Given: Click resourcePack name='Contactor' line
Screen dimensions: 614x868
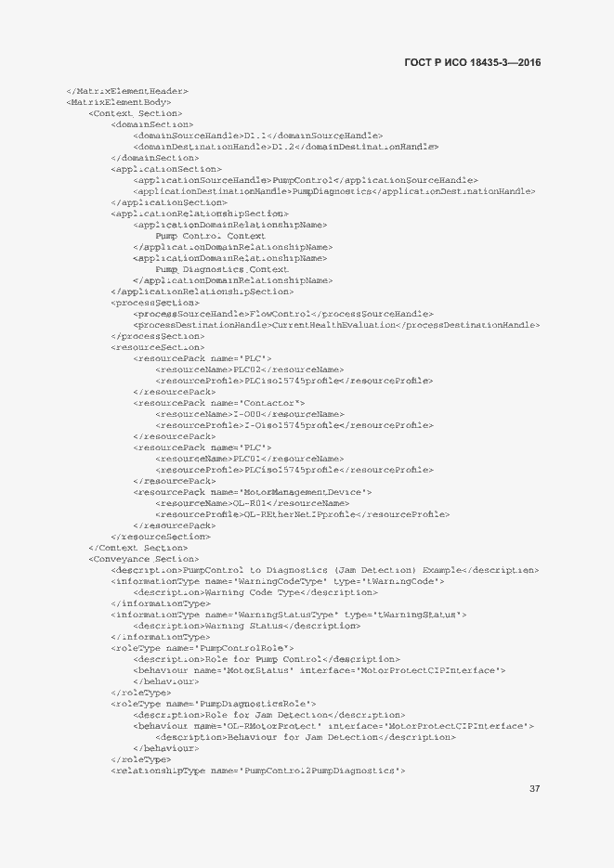Looking at the screenshot, I should pyautogui.click(x=218, y=403).
